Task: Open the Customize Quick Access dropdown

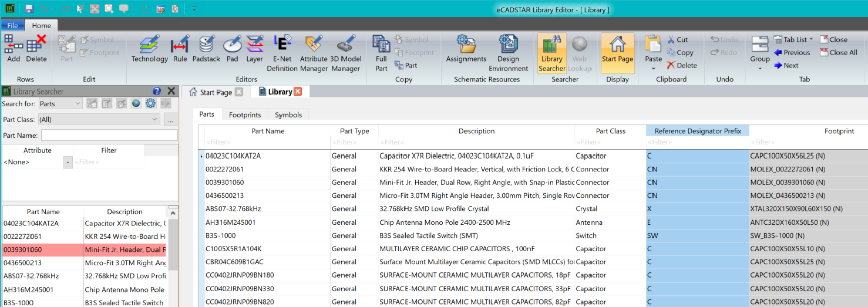Action: [194, 9]
